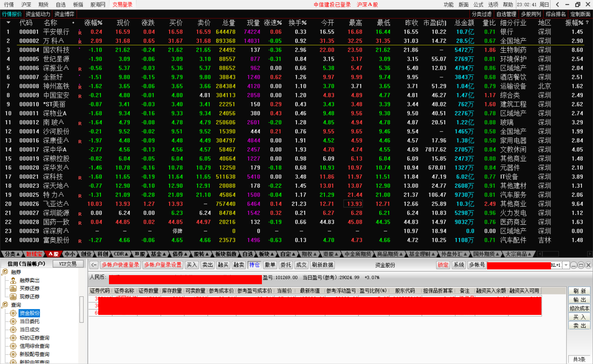Click the 融券卖出 person icon in the tree
The width and height of the screenshot is (593, 364).
13,280
